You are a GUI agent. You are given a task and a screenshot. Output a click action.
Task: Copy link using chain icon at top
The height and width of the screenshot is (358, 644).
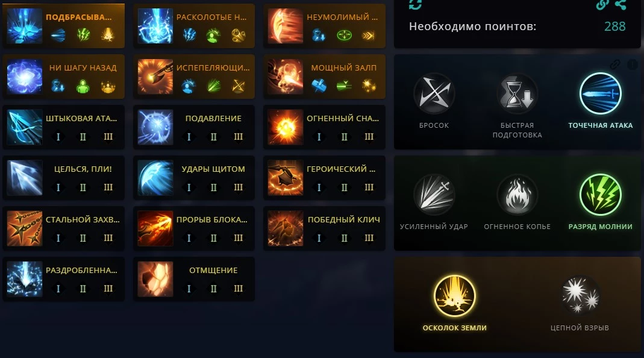pyautogui.click(x=602, y=5)
